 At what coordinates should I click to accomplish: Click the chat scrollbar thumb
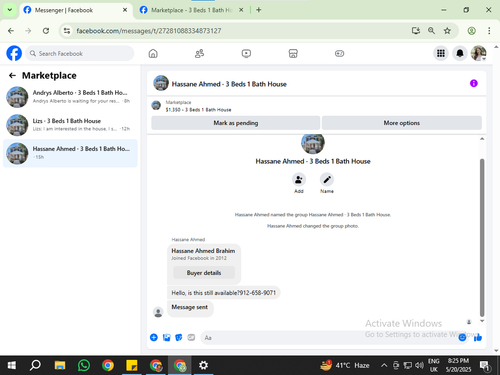pyautogui.click(x=482, y=237)
